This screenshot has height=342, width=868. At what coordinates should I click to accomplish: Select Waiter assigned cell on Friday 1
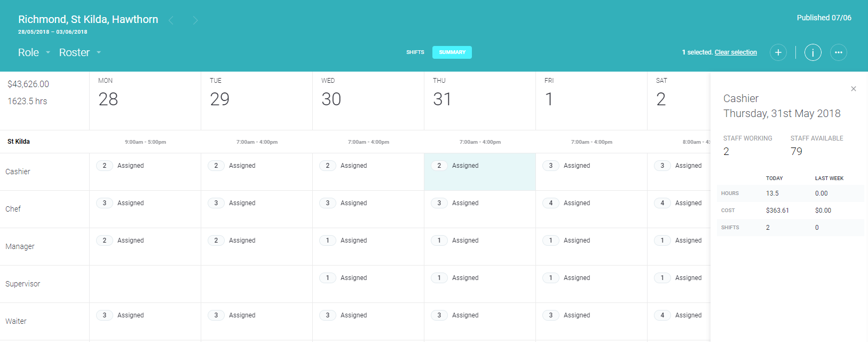[591, 321]
